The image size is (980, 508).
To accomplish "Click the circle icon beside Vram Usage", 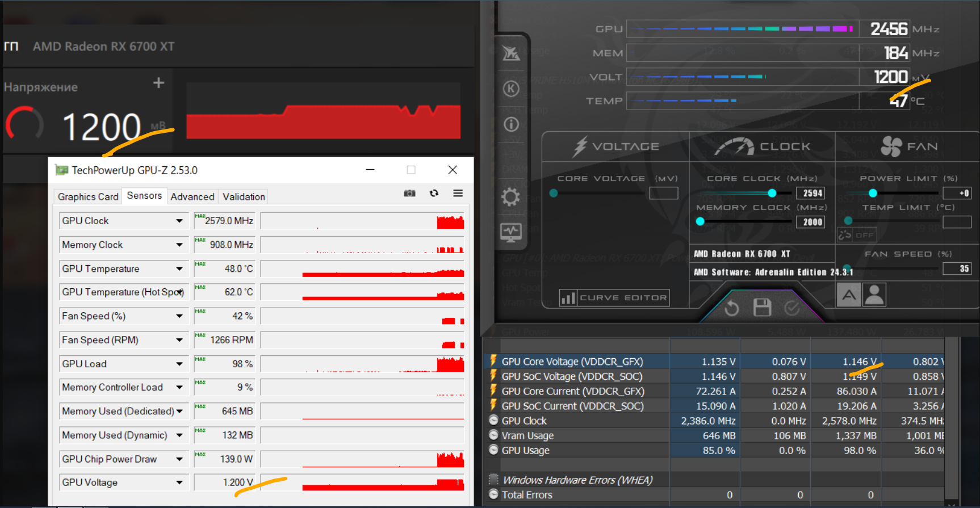I will [493, 435].
